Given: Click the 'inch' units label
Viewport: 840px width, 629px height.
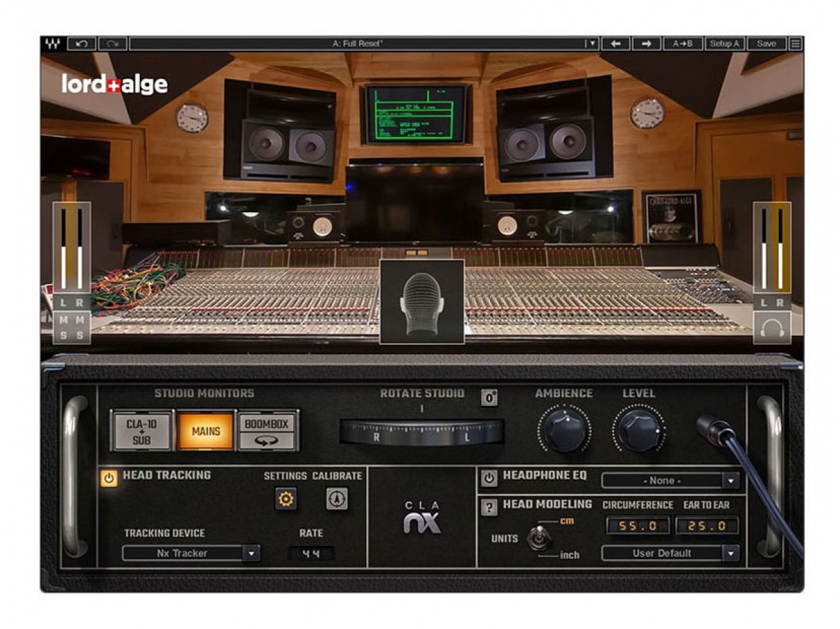Looking at the screenshot, I should coord(570,555).
